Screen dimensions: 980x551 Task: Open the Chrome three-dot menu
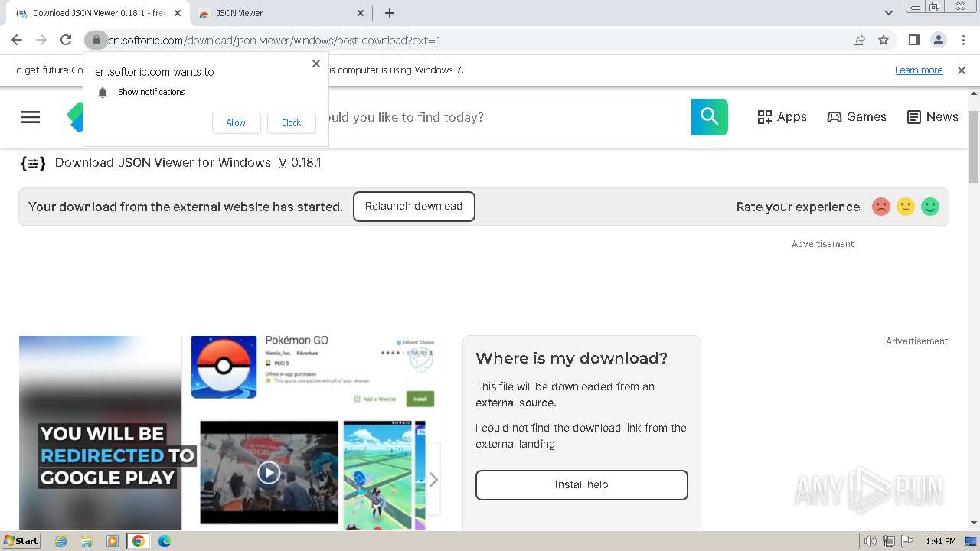(963, 40)
